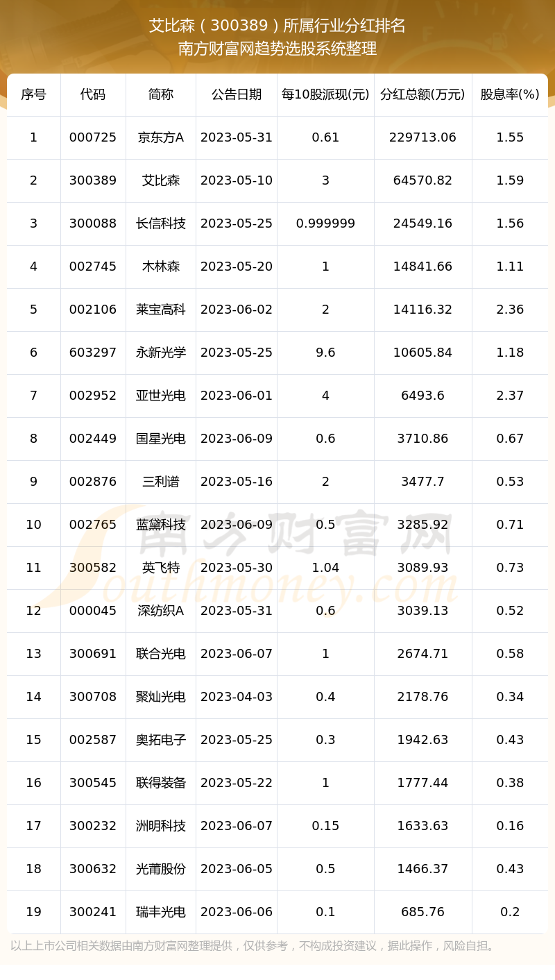This screenshot has height=980, width=555.
Task: Click the 序号 column header
Action: (33, 94)
